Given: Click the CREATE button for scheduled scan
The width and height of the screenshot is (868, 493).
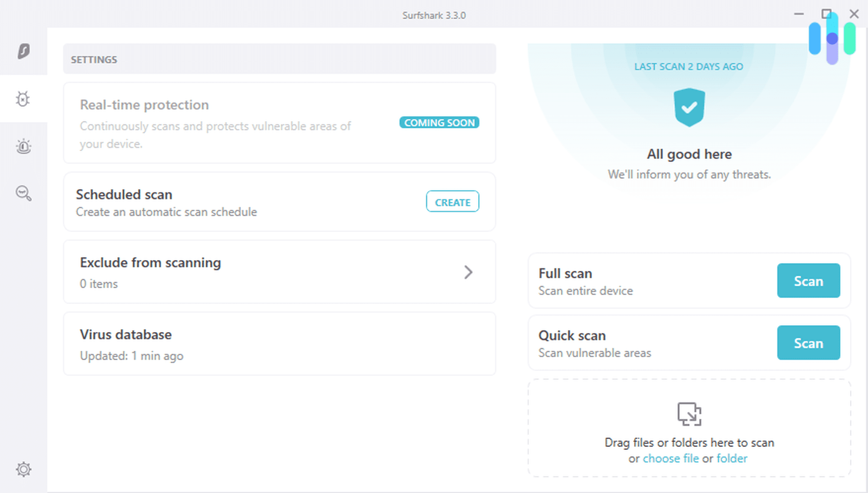Looking at the screenshot, I should tap(452, 202).
